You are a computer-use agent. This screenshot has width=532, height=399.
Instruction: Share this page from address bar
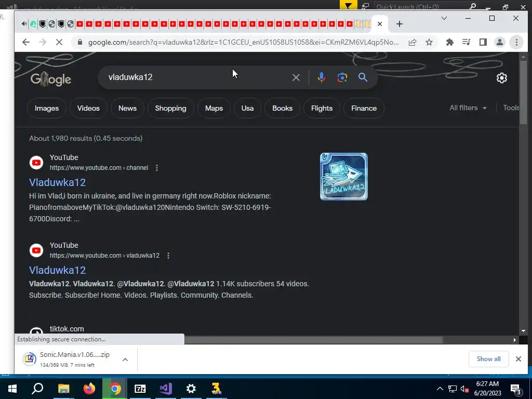[413, 42]
